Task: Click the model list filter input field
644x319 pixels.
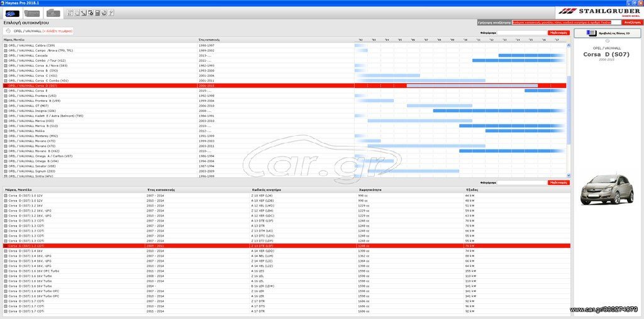Action: click(x=522, y=33)
